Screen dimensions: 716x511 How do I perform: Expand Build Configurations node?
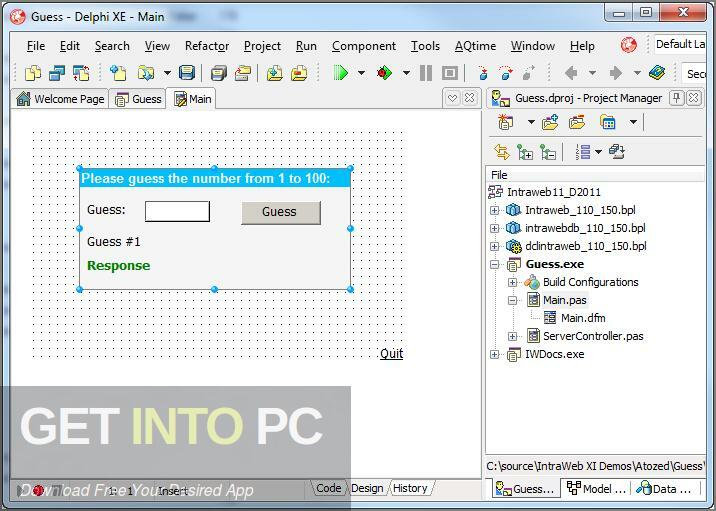point(512,282)
